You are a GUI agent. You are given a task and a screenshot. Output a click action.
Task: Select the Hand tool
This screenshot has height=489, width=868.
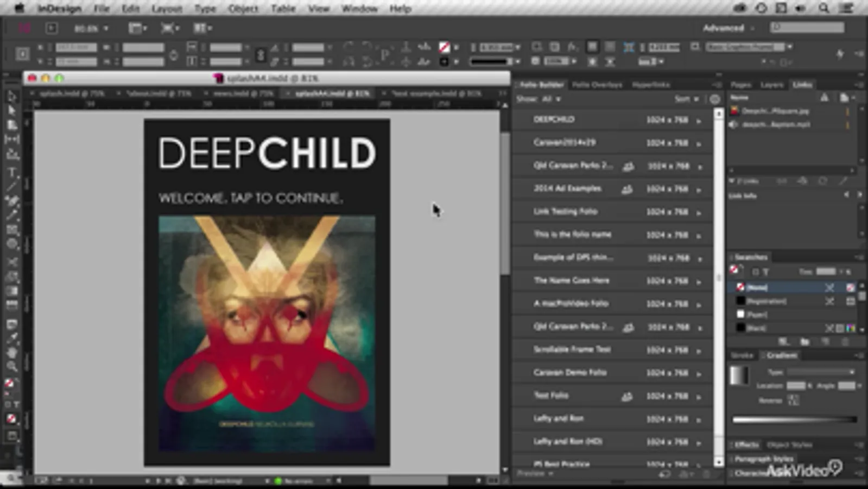coord(11,353)
